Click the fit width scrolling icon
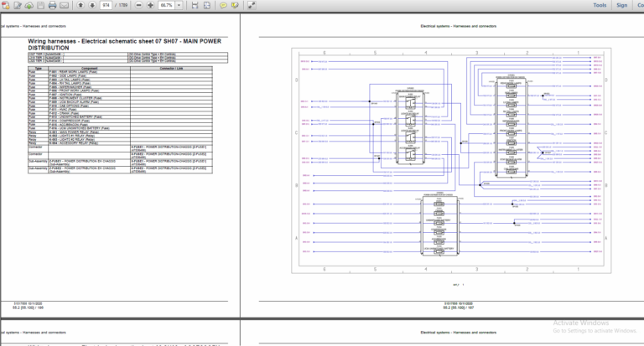The width and height of the screenshot is (644, 346). pyautogui.click(x=195, y=5)
